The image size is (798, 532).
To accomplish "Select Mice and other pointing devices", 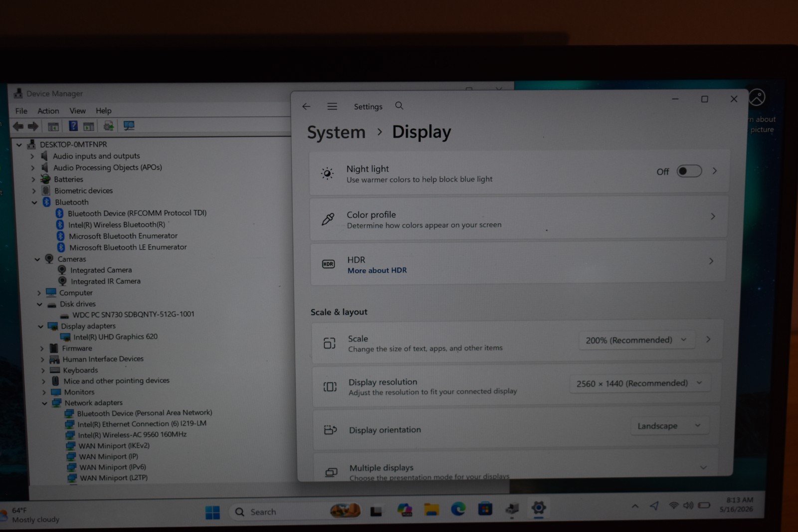I will (x=117, y=381).
